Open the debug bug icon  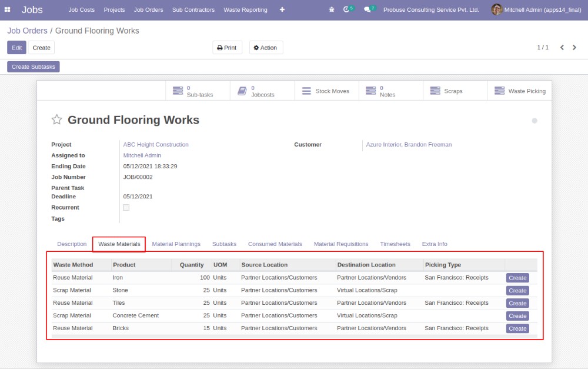pos(332,9)
